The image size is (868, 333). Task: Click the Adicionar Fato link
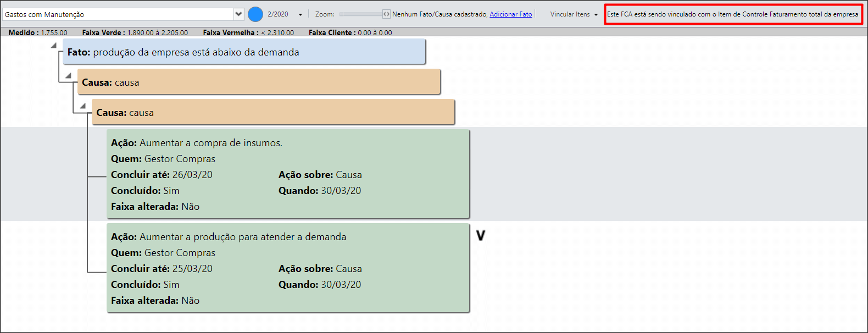(x=511, y=14)
